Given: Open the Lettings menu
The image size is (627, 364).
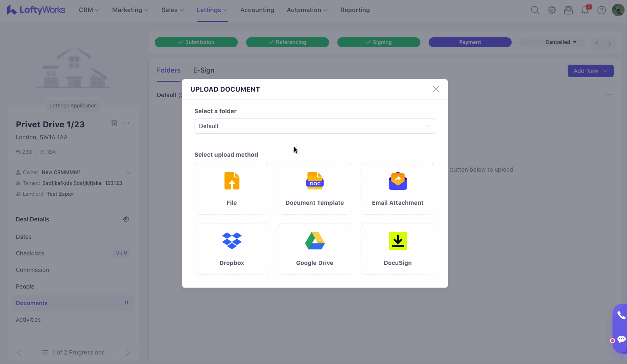Looking at the screenshot, I should pyautogui.click(x=212, y=10).
